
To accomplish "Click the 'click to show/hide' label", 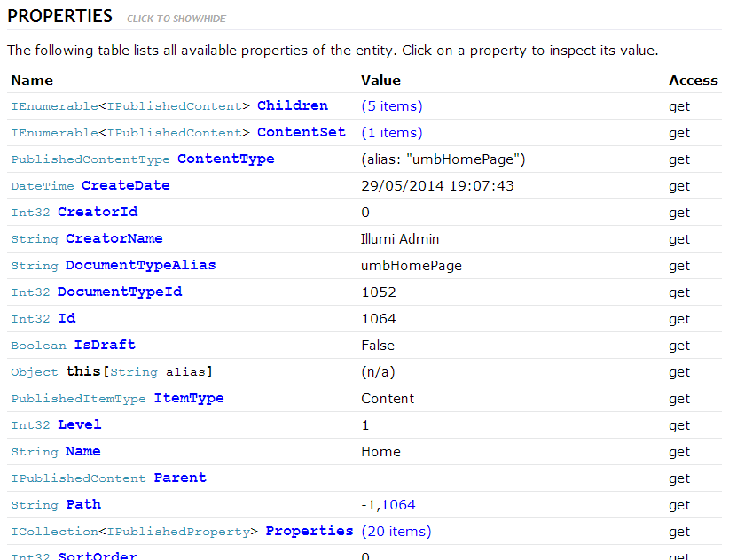I will click(176, 19).
